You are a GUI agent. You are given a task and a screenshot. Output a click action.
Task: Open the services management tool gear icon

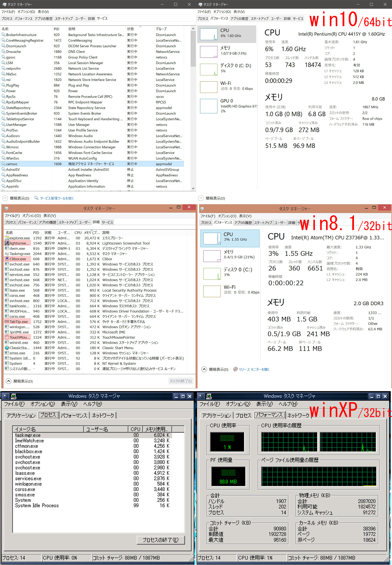(x=36, y=198)
